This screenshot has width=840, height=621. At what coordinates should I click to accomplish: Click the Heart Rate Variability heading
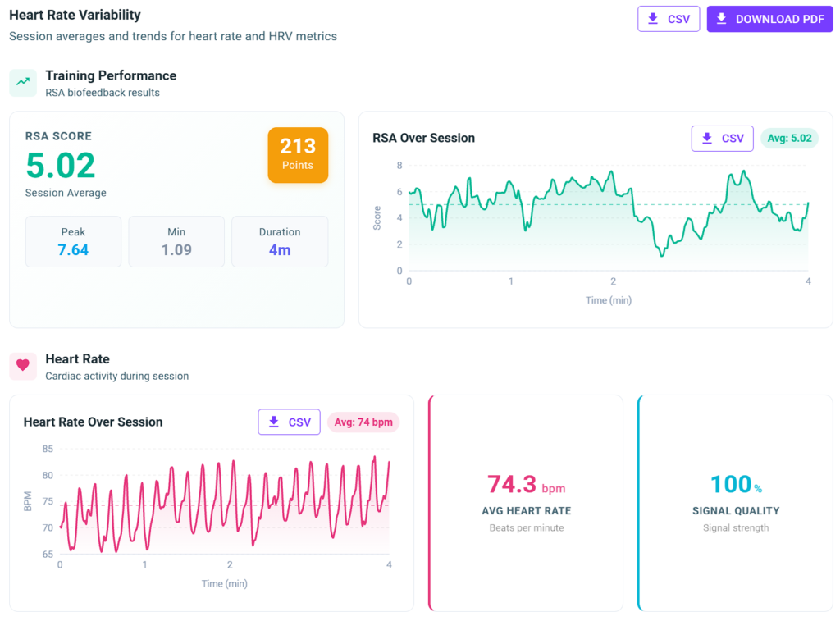point(75,15)
